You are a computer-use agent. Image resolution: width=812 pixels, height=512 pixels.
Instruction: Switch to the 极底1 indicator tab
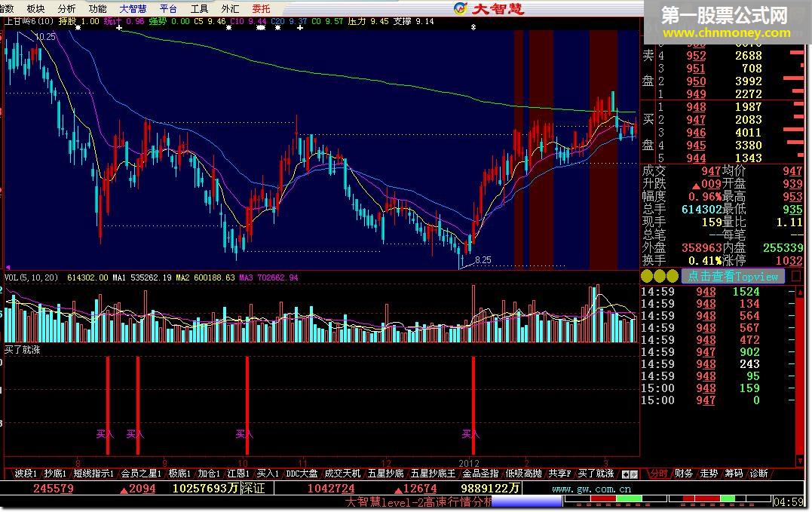(179, 474)
